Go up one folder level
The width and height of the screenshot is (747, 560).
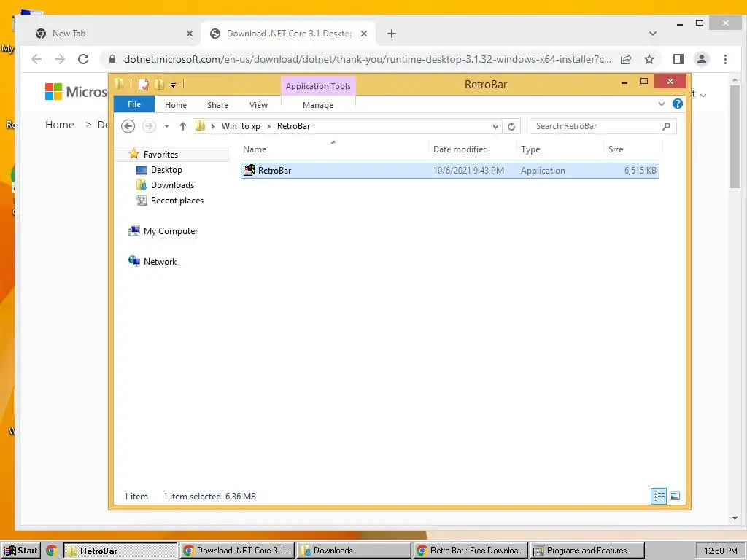pyautogui.click(x=183, y=126)
